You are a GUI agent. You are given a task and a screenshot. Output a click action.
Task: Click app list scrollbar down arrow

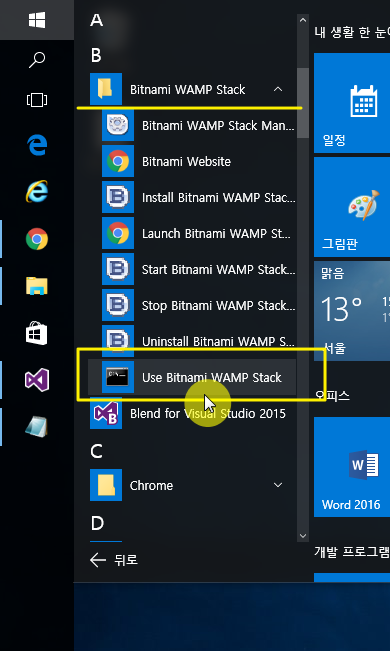point(303,536)
